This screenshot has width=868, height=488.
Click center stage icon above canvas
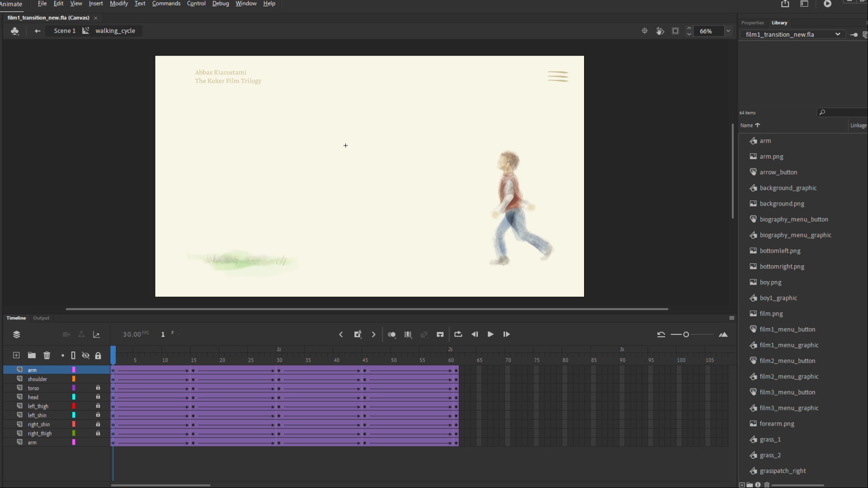pyautogui.click(x=645, y=31)
